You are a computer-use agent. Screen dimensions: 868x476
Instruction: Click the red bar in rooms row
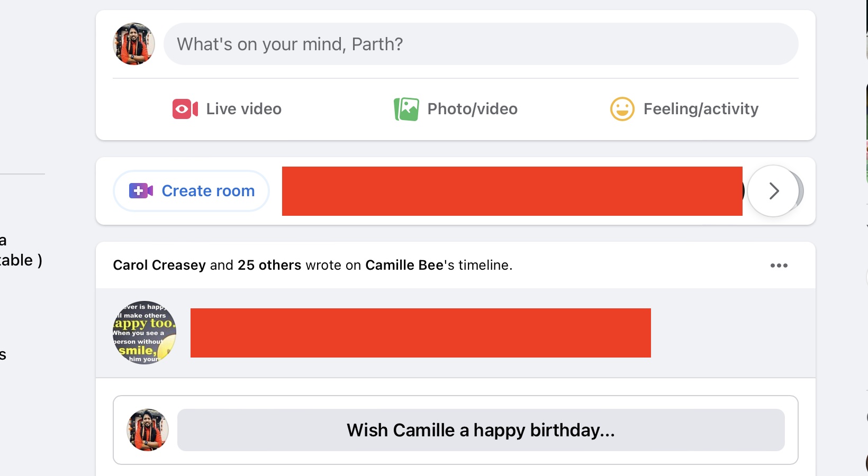pos(512,191)
